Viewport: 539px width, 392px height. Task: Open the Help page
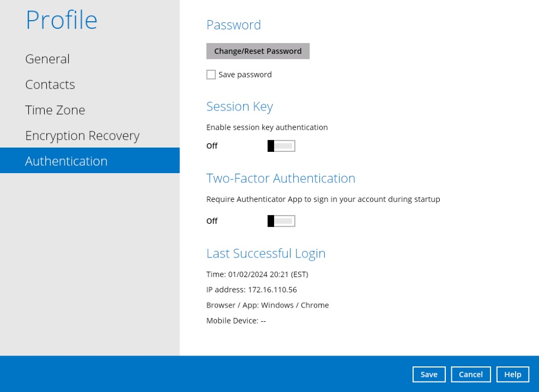512,374
